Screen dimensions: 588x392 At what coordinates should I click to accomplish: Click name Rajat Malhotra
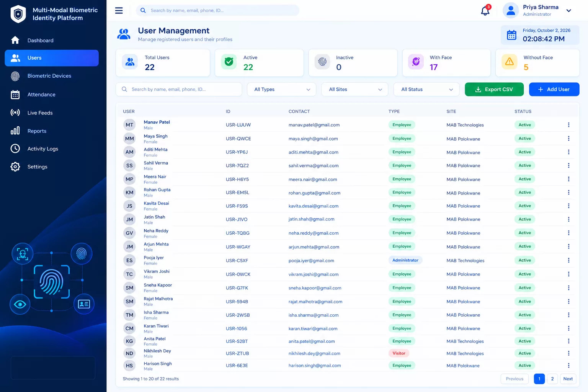click(x=158, y=299)
